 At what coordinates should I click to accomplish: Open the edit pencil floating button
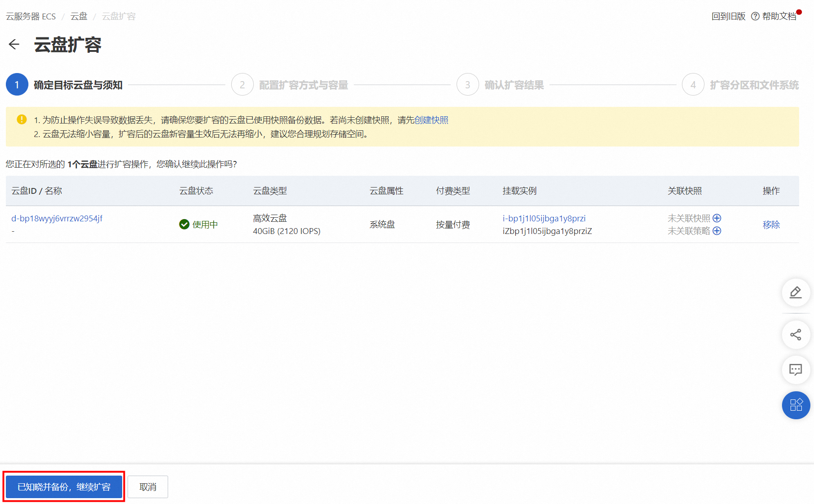(x=796, y=293)
